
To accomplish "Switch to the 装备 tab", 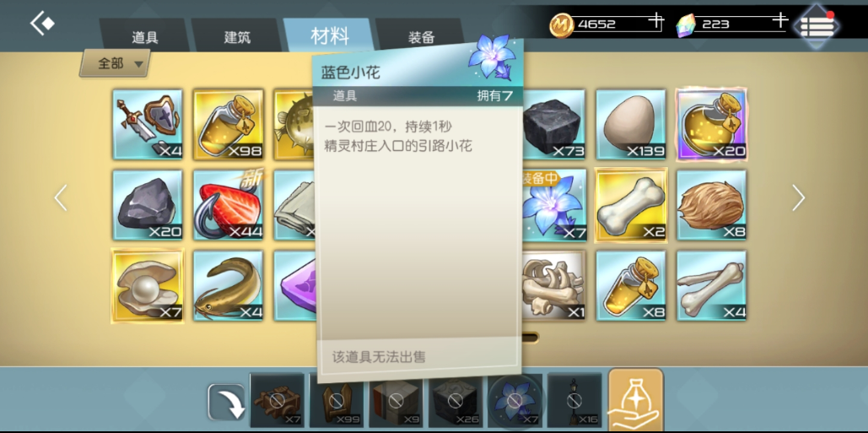I will click(421, 36).
